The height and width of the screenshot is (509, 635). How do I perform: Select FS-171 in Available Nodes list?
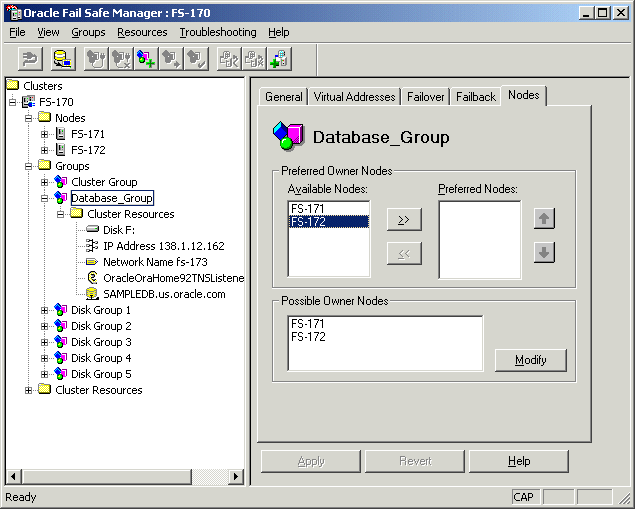[x=328, y=209]
